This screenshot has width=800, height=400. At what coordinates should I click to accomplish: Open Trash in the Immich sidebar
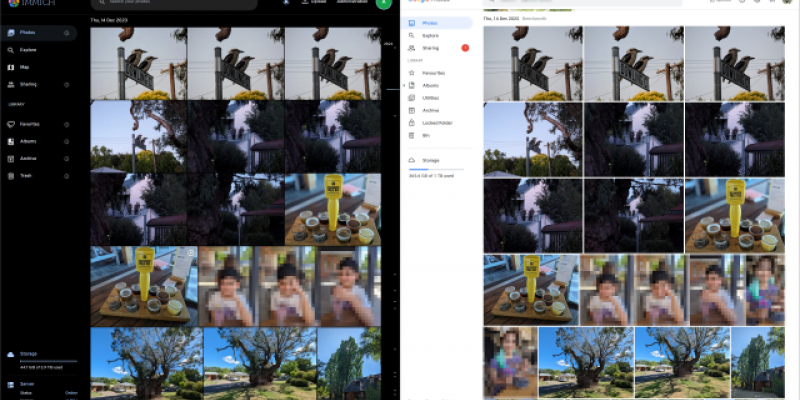point(38,176)
